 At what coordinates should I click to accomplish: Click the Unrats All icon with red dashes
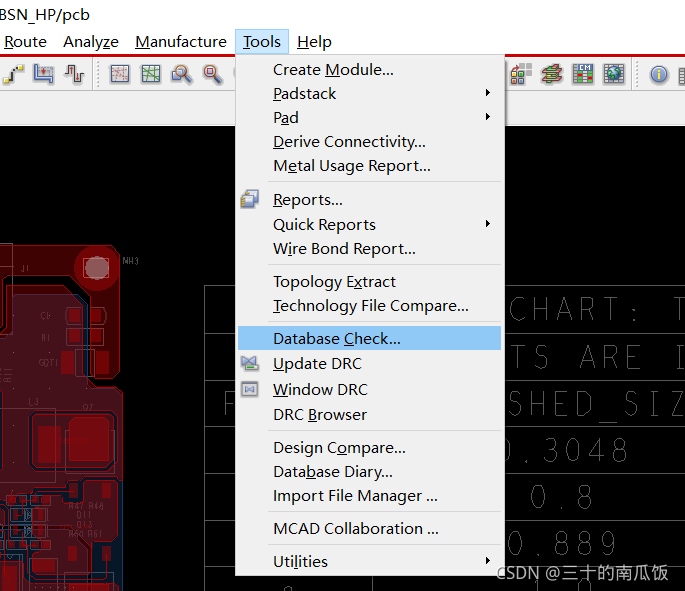[120, 74]
